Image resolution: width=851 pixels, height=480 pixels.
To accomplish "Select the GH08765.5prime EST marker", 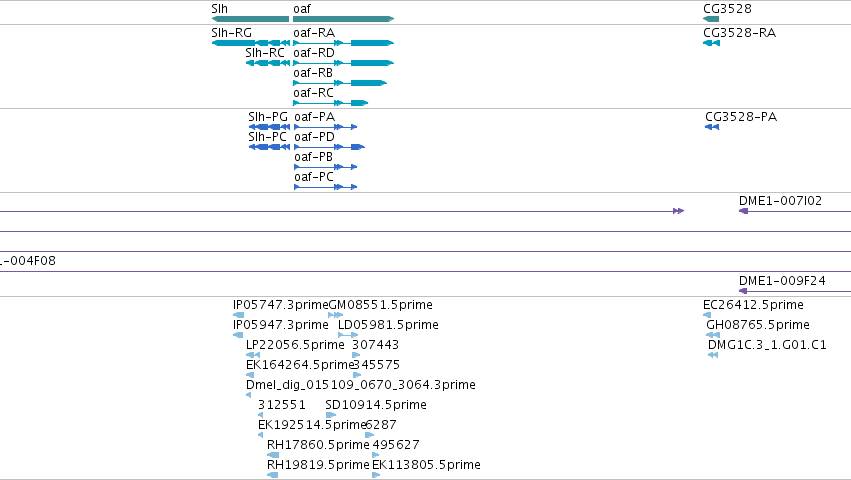I will (713, 335).
